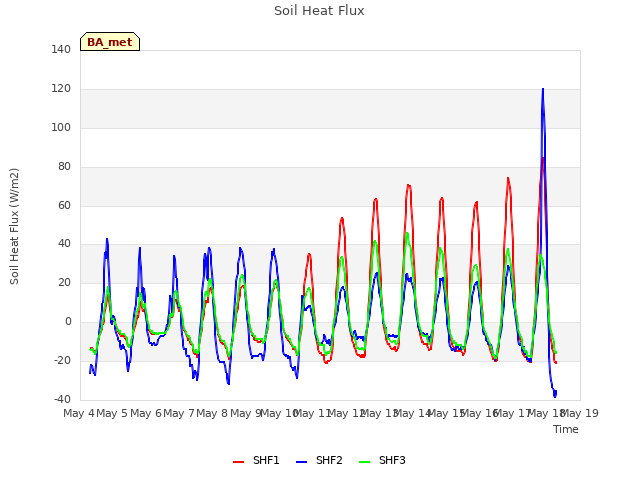This screenshot has height=480, width=640.
Task: Toggle the SHF1 series in the legend
Action: pyautogui.click(x=256, y=460)
